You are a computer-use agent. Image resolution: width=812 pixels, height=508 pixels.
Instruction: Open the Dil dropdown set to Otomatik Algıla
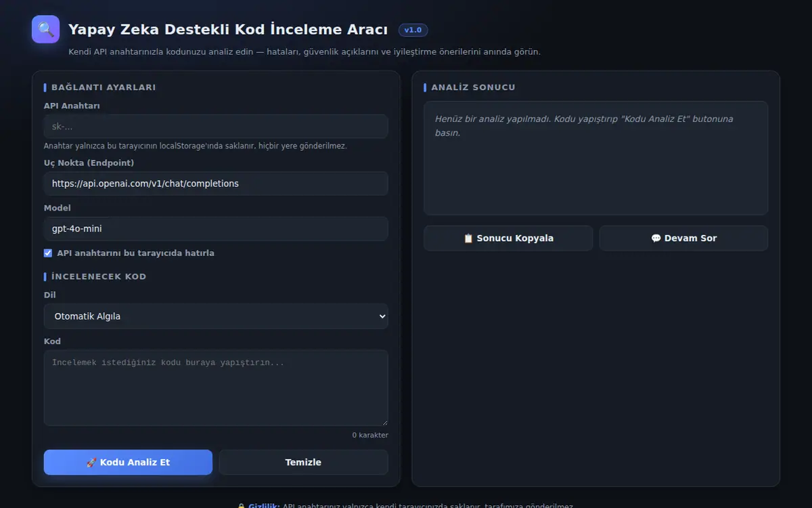tap(216, 316)
